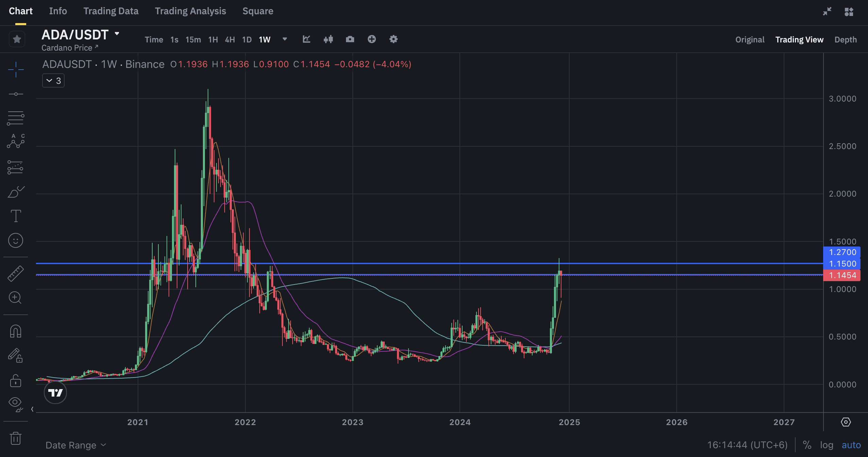Open the technical indicators icon

(x=306, y=39)
